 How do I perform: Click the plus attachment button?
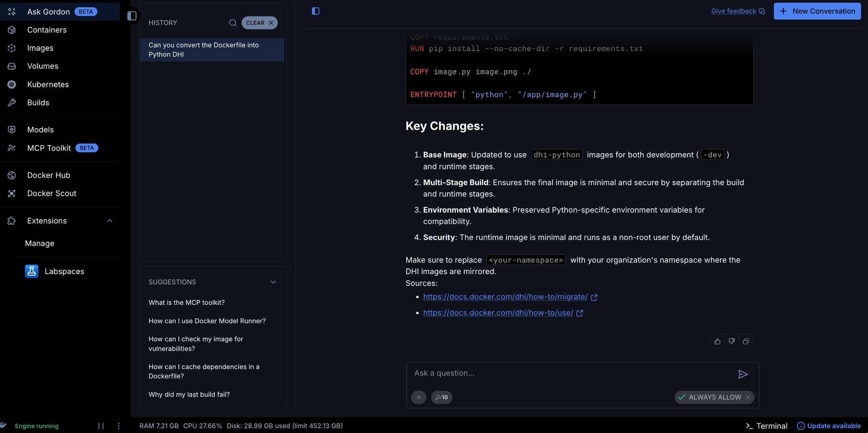419,397
